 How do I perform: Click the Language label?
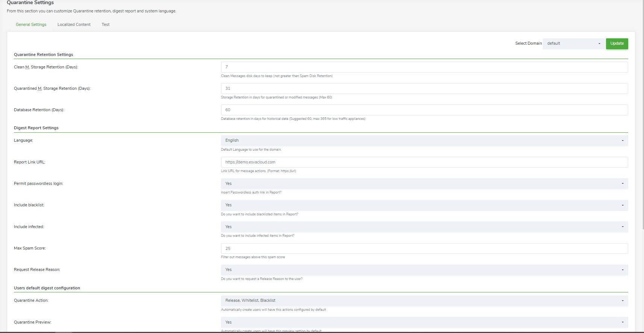pyautogui.click(x=23, y=140)
